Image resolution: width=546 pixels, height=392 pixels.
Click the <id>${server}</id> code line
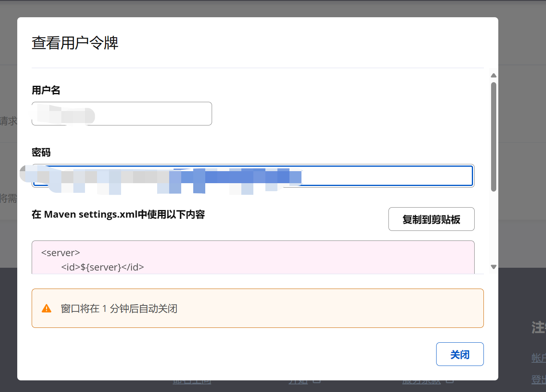[102, 267]
